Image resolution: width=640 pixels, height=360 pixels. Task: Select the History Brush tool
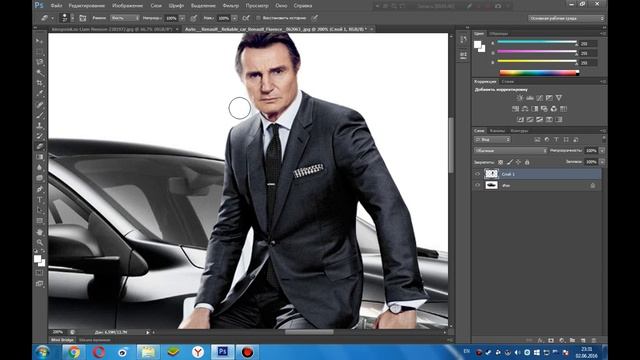point(40,136)
